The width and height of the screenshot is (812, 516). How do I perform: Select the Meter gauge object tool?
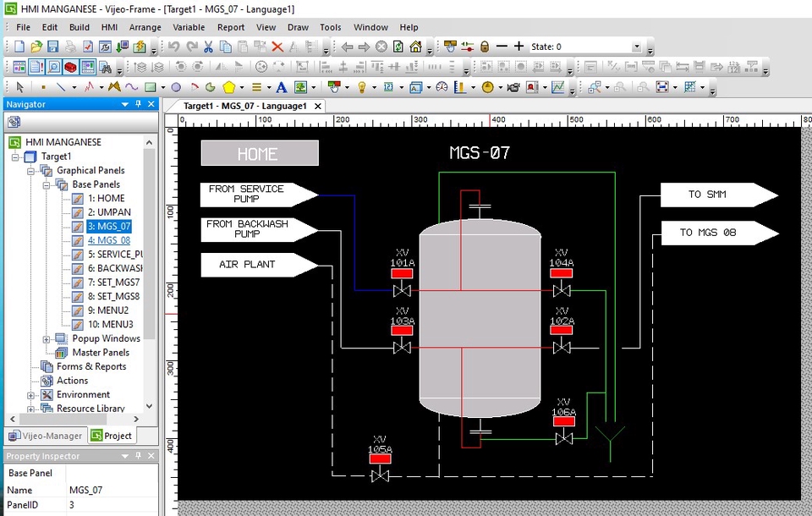tap(442, 87)
